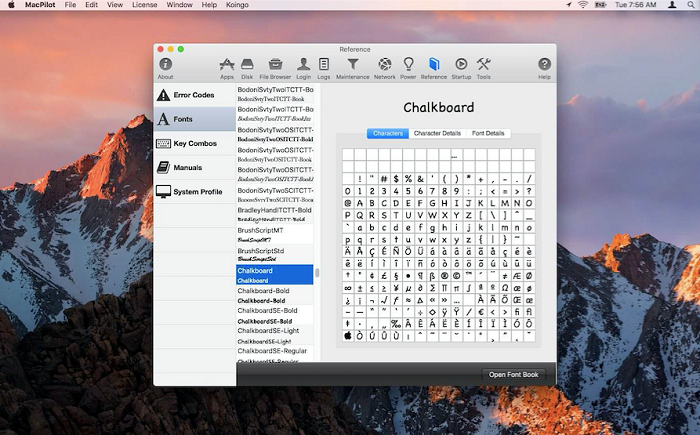The image size is (700, 435).
Task: Open the Apps section icon
Action: [227, 64]
